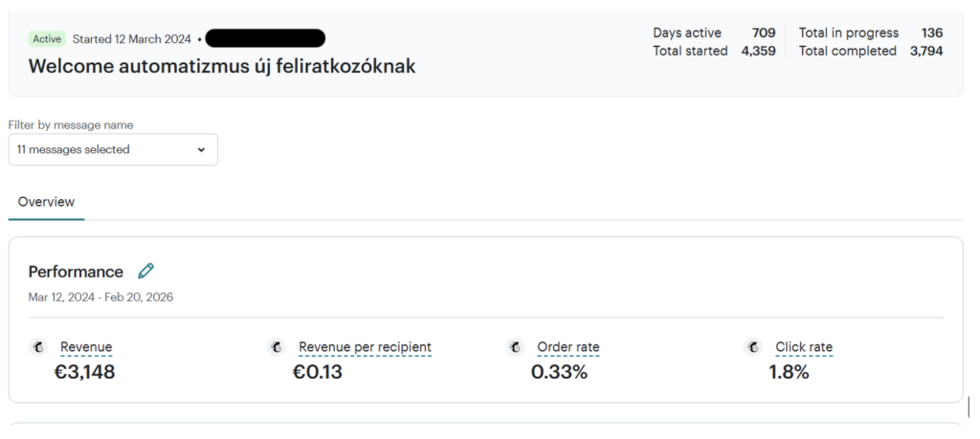Select the Order rate metric label
Image resolution: width=980 pixels, height=439 pixels.
coord(568,347)
